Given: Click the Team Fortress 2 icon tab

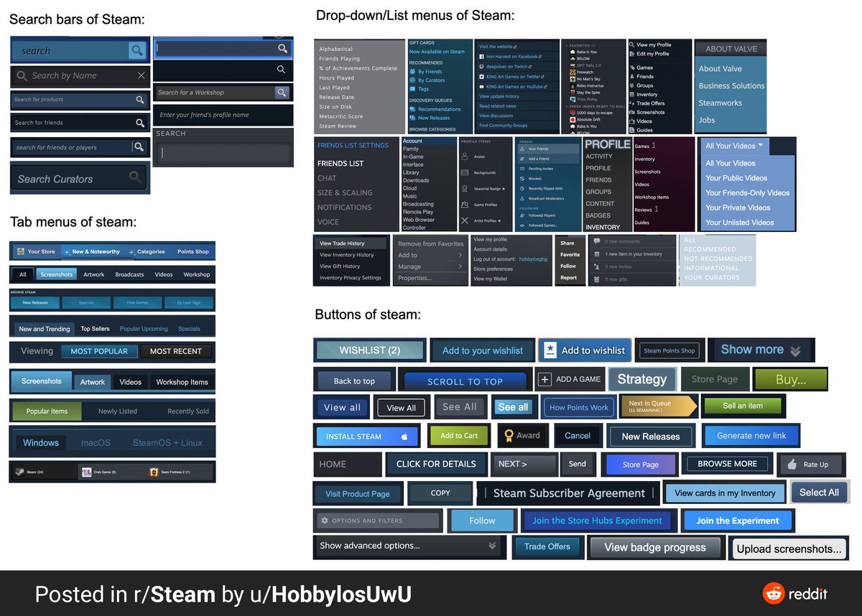Looking at the screenshot, I should pyautogui.click(x=154, y=472).
